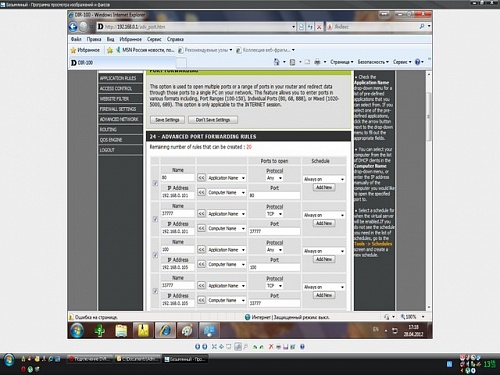Expand the first rule's Application Name dropdown

point(226,178)
